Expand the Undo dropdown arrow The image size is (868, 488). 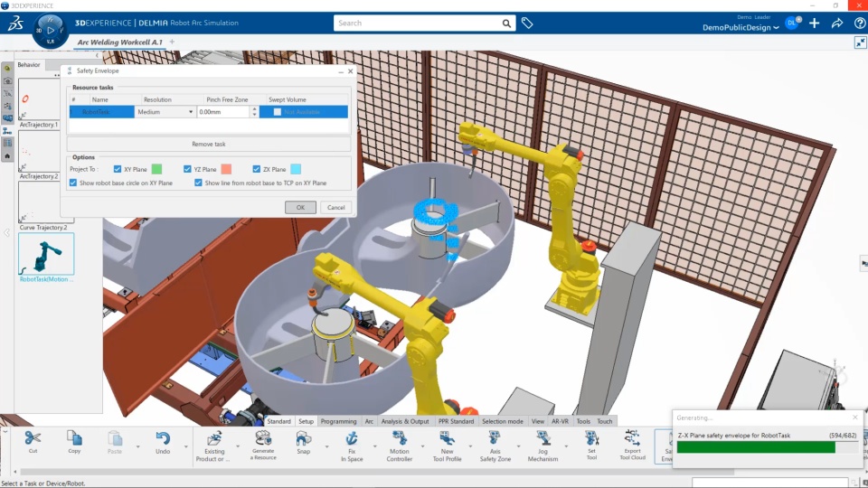[186, 446]
